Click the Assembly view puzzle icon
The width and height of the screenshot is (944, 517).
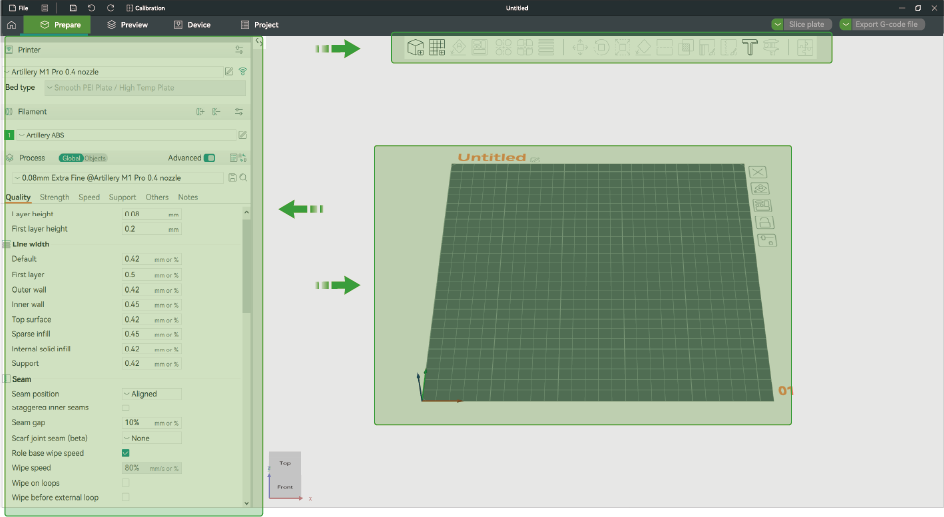(x=805, y=48)
